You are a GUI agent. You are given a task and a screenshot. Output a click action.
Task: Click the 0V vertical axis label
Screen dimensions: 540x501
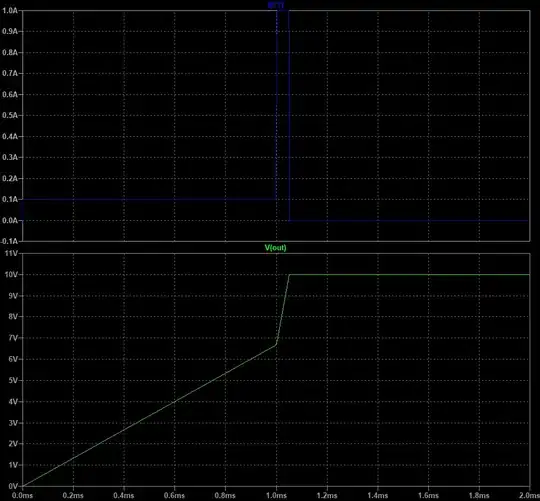coord(13,486)
